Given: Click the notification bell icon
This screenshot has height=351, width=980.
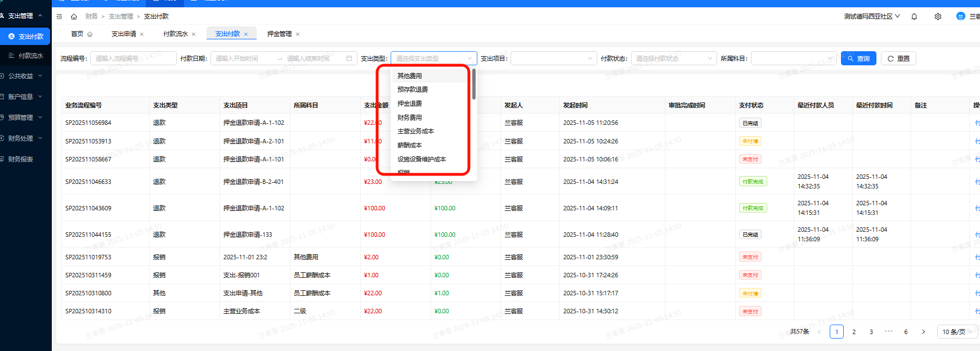Looking at the screenshot, I should (914, 16).
